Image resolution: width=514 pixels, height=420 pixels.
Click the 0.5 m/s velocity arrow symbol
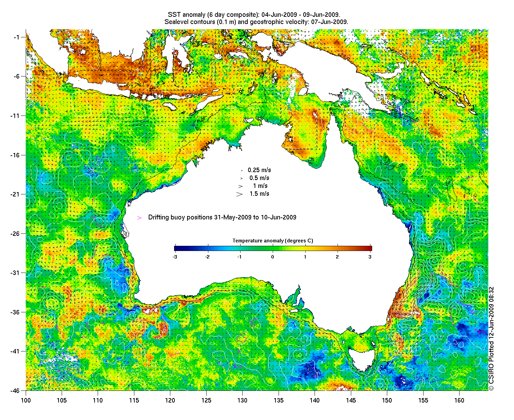pos(241,178)
